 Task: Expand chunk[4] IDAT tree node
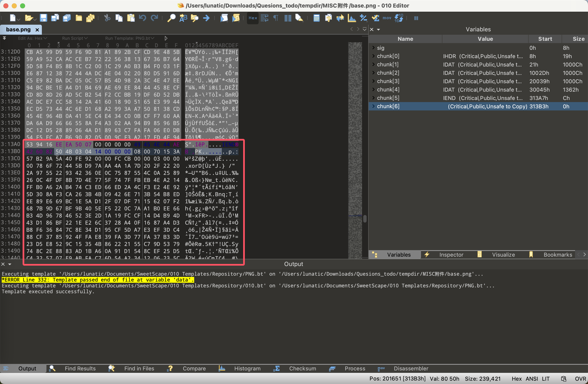point(373,89)
